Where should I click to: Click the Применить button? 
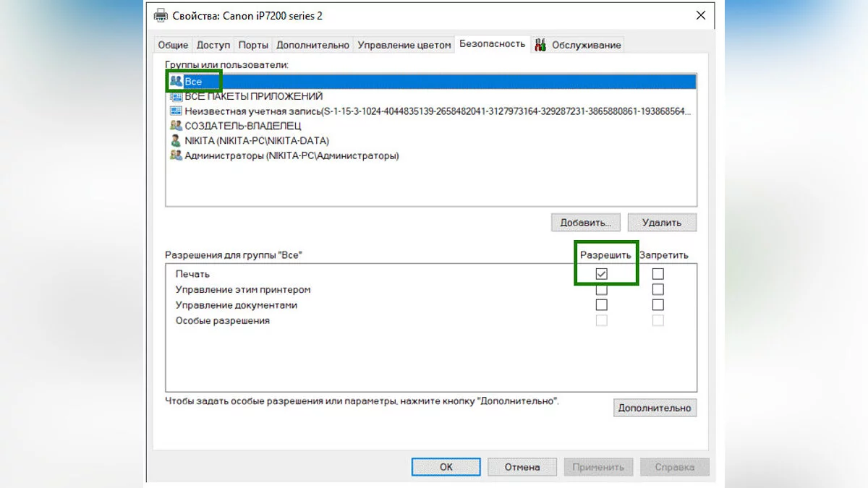point(598,467)
